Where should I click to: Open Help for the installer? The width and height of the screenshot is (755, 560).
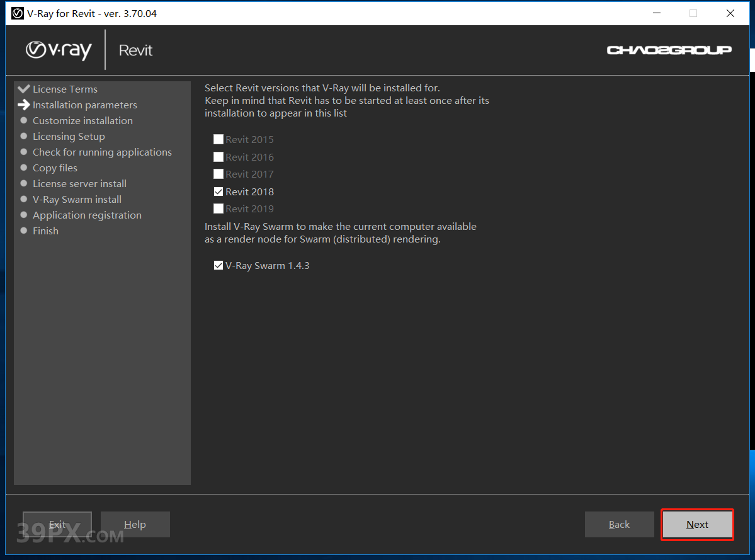[135, 524]
